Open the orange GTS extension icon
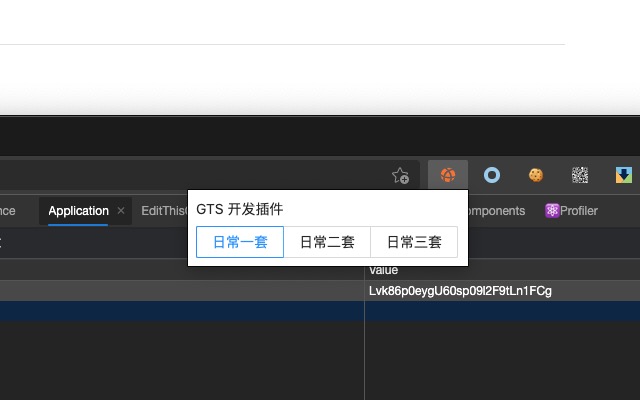 (448, 175)
